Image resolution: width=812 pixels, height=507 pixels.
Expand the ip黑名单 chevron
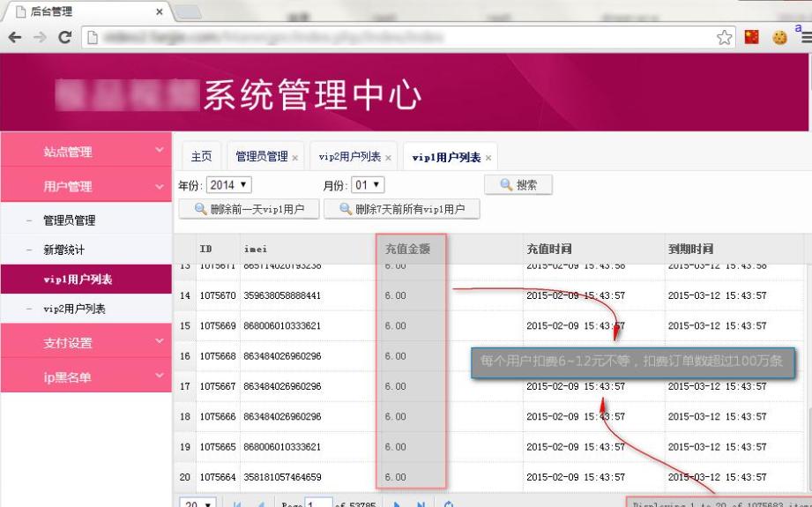160,375
